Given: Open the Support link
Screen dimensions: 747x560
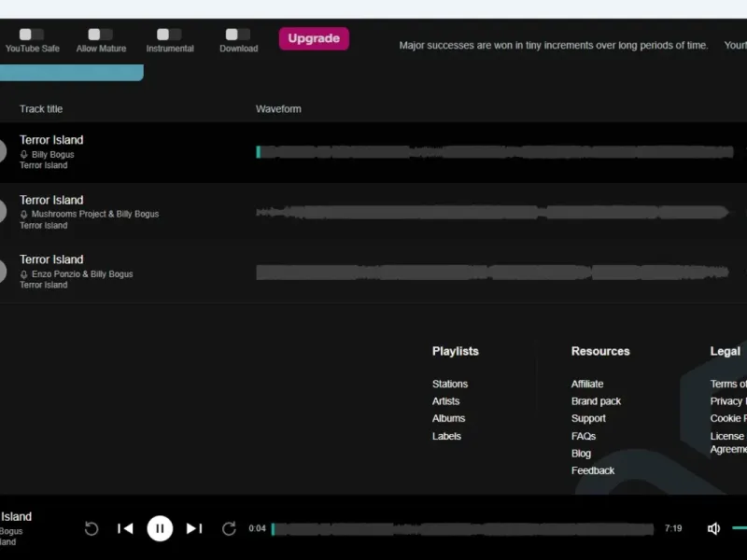Looking at the screenshot, I should coord(588,418).
